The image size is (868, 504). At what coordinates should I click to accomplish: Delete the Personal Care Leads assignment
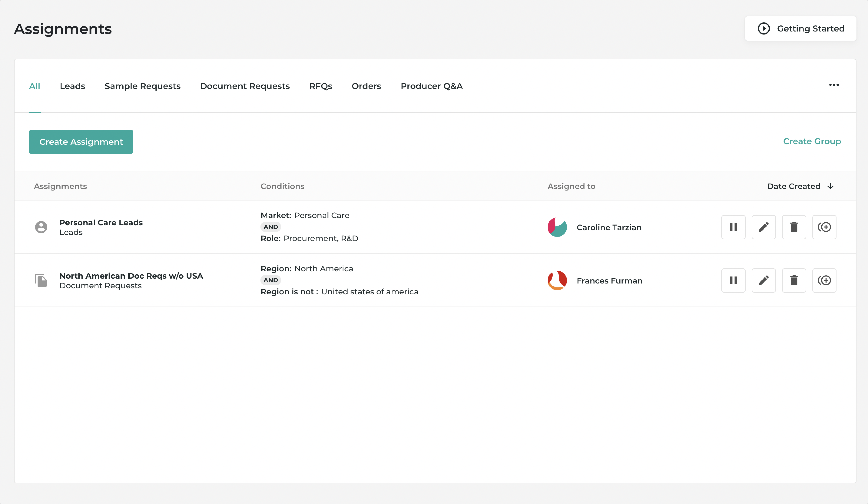click(x=794, y=227)
